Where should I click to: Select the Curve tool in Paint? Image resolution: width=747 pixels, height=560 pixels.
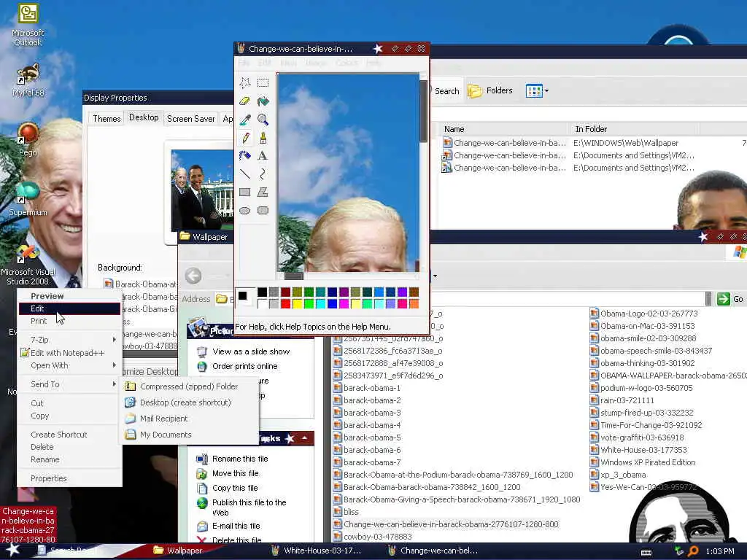pyautogui.click(x=263, y=174)
